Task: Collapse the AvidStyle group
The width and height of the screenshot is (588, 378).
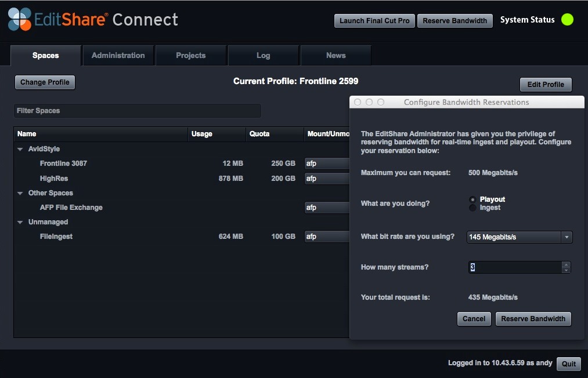Action: [20, 149]
